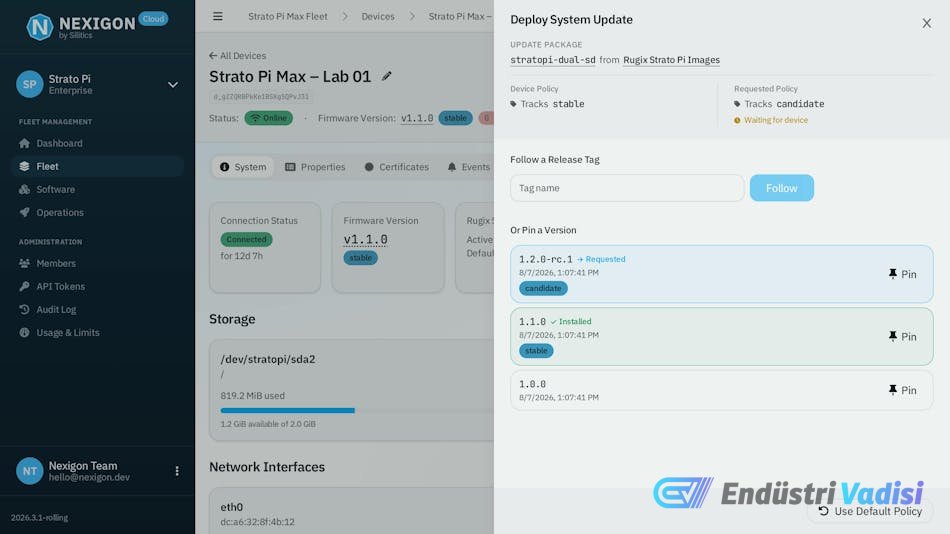Image resolution: width=950 pixels, height=534 pixels.
Task: Select Fleet in the sidebar
Action: click(x=97, y=166)
